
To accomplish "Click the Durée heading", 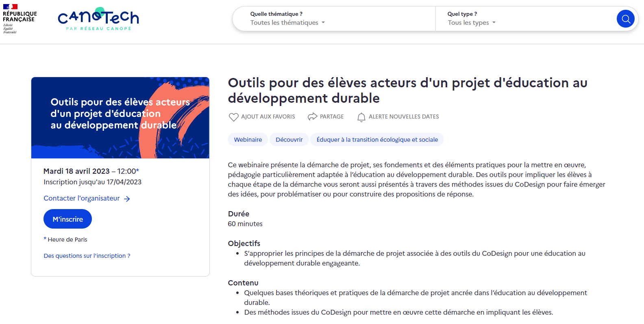I will [x=239, y=214].
